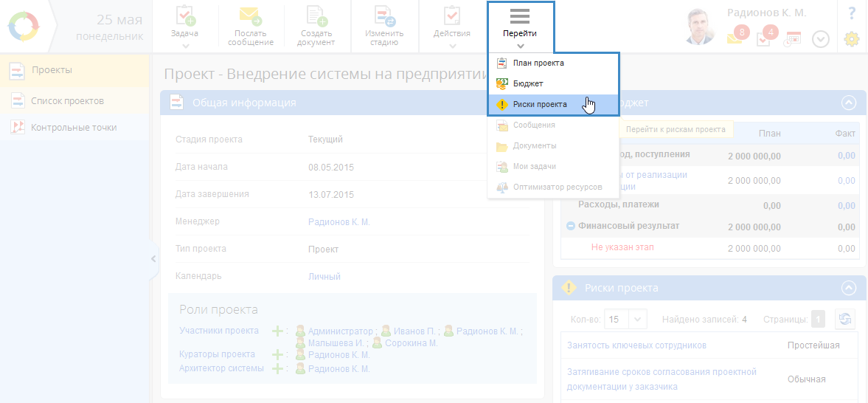Collapse the Риски проекта panel

[849, 288]
